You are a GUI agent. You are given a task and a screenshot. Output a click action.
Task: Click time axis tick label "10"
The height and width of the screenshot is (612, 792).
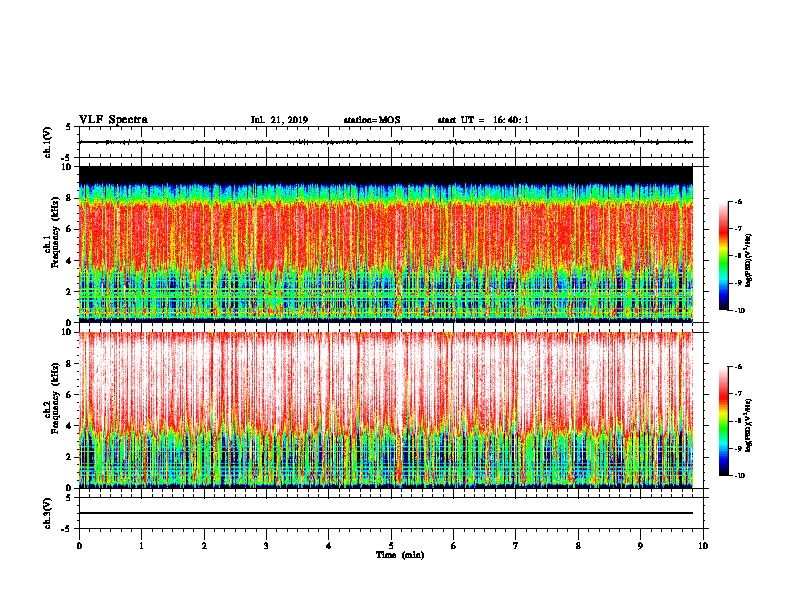703,546
